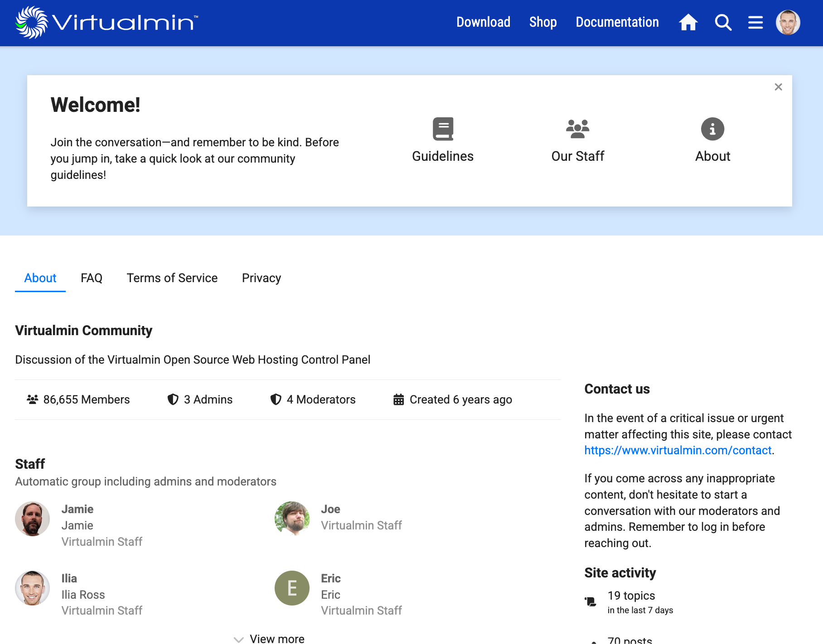Viewport: 823px width, 644px height.
Task: Open the Documentation link in header
Action: click(617, 22)
